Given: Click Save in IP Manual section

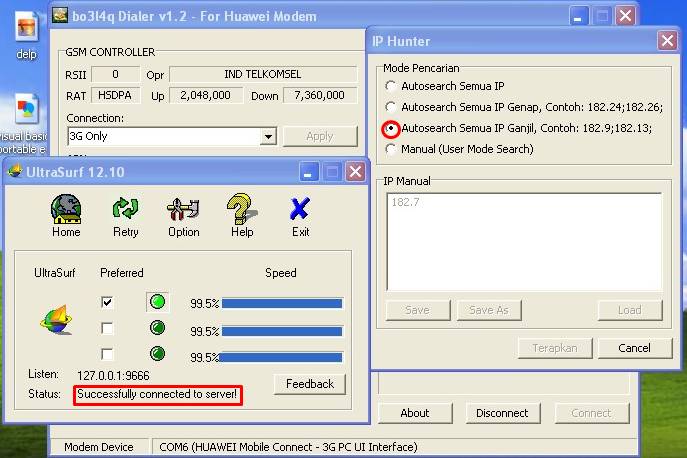Looking at the screenshot, I should [418, 310].
